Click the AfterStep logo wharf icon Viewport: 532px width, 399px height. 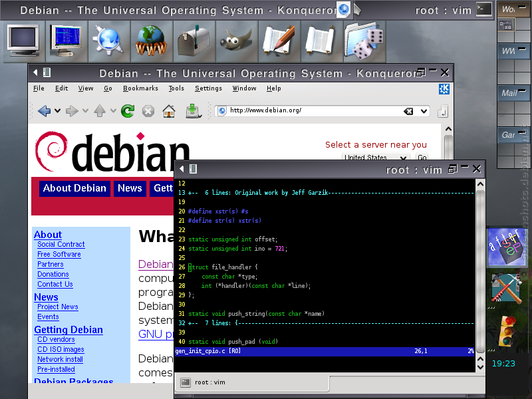point(507,247)
